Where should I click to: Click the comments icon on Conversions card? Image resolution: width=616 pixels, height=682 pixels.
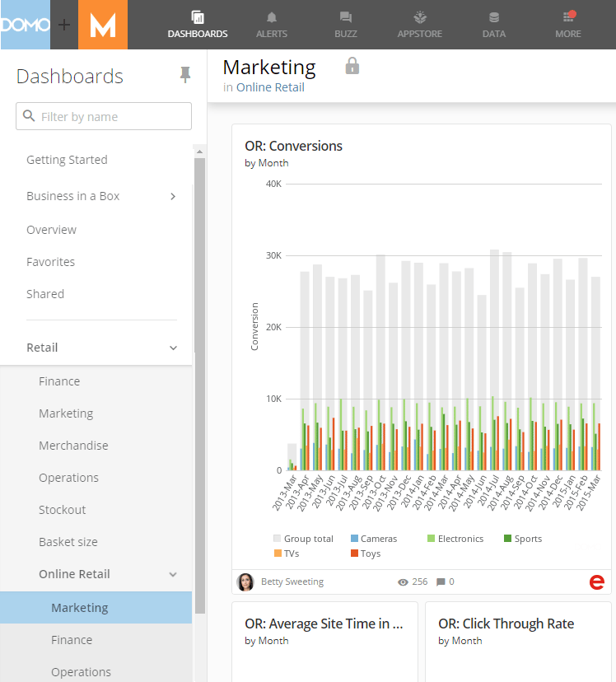(x=441, y=582)
